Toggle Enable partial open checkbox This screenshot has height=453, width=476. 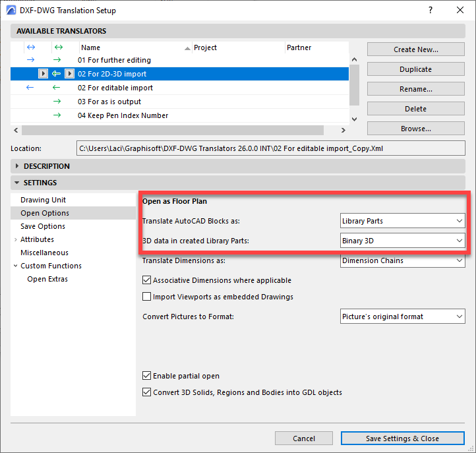point(146,376)
